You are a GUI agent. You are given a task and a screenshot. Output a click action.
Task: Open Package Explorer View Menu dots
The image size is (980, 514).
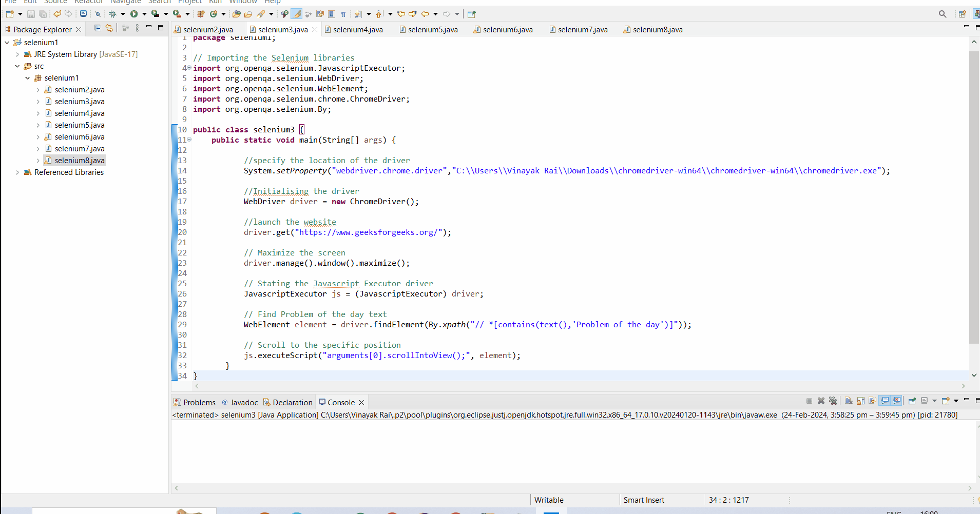(x=137, y=28)
